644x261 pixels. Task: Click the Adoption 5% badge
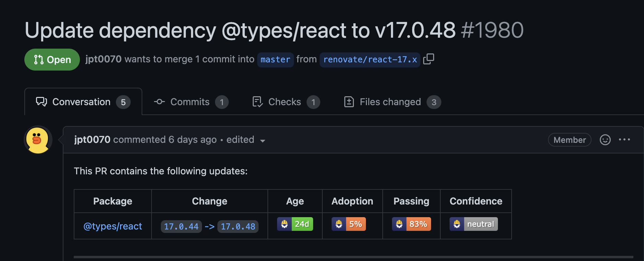click(x=349, y=224)
